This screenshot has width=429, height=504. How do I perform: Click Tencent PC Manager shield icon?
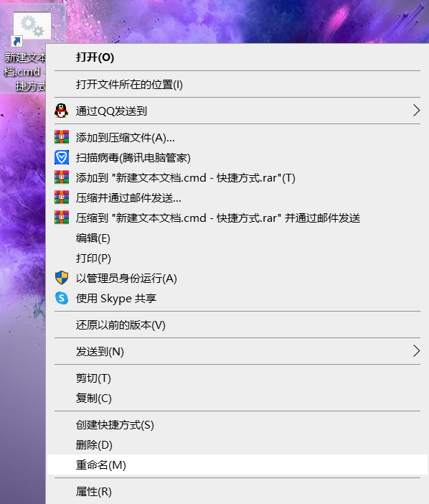62,157
